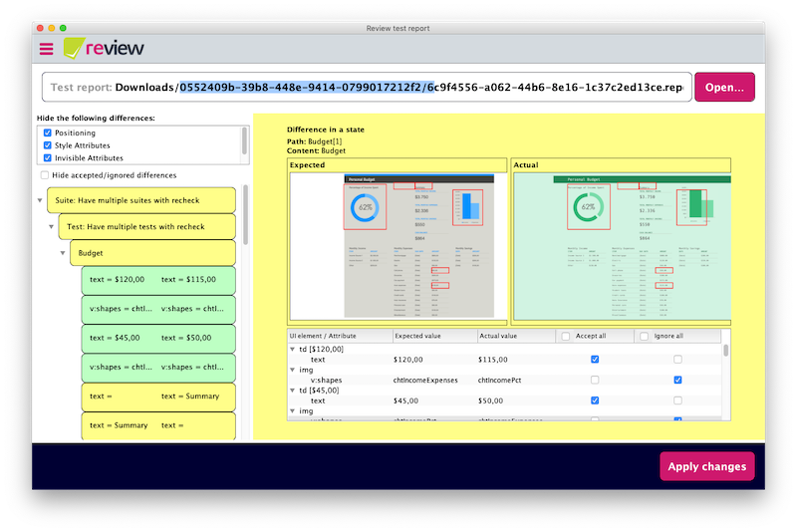Click the green maximize window button
797x532 pixels.
point(63,28)
